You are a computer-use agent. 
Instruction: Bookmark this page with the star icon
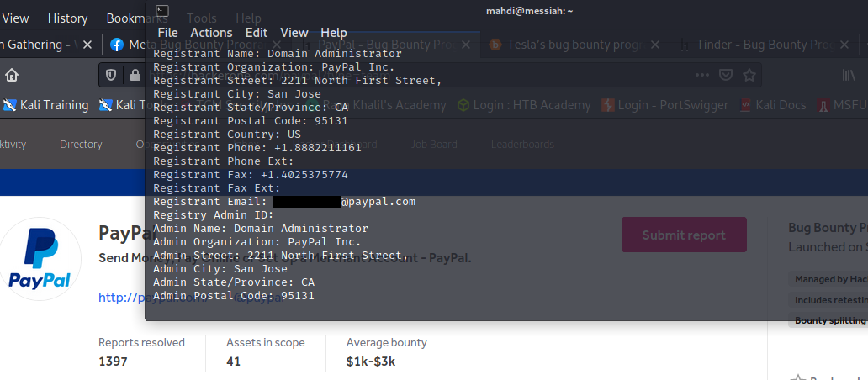pos(749,75)
